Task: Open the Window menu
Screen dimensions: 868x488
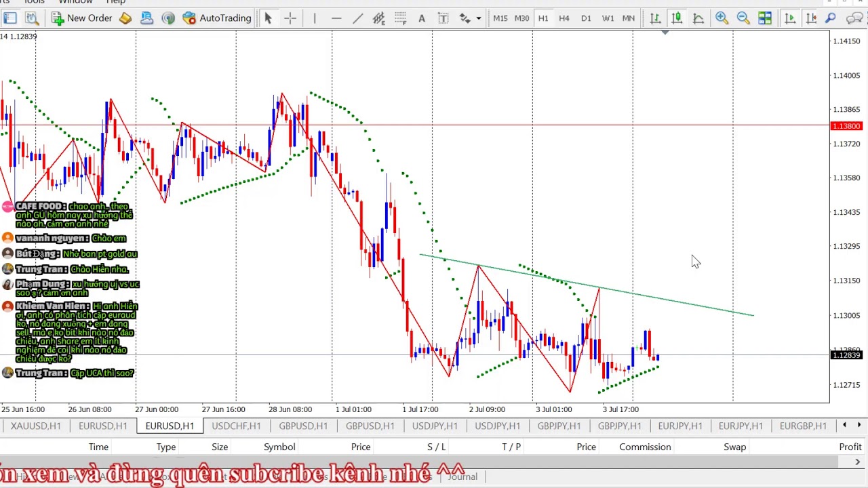Action: tap(75, 2)
